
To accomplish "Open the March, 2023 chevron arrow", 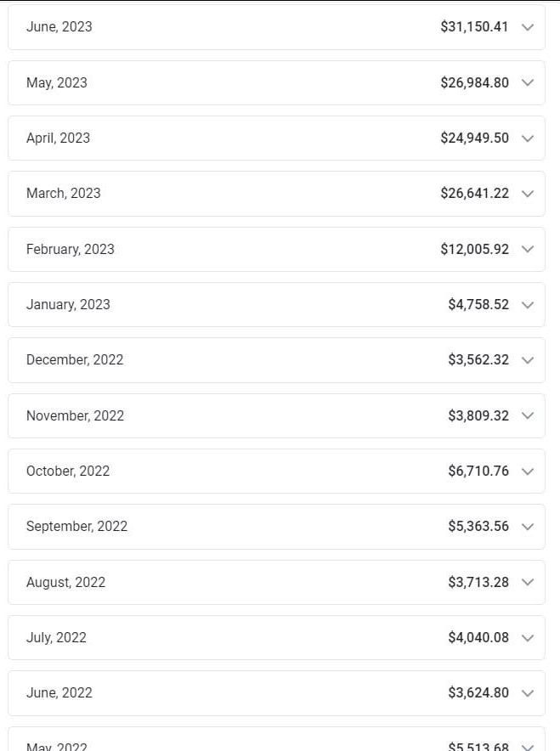I will [x=528, y=194].
